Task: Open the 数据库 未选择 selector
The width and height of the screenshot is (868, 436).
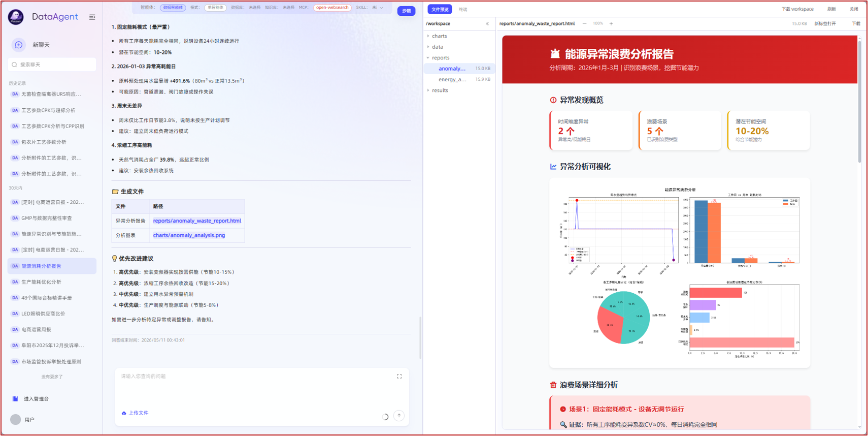Action: point(254,8)
